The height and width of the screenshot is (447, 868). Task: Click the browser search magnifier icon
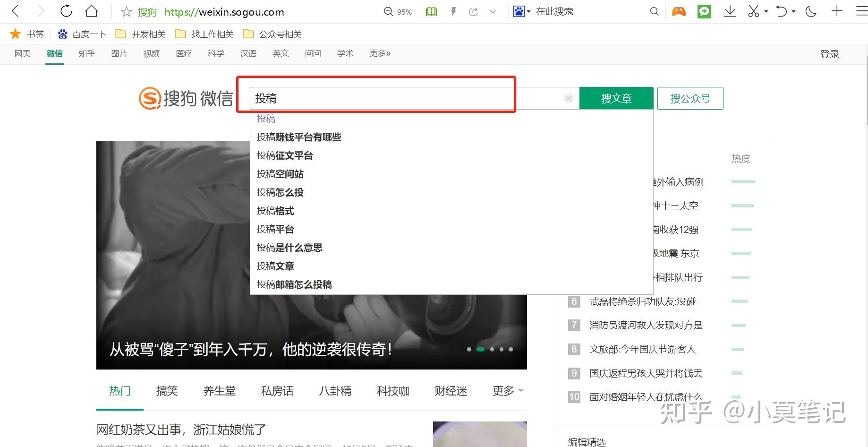tap(654, 11)
